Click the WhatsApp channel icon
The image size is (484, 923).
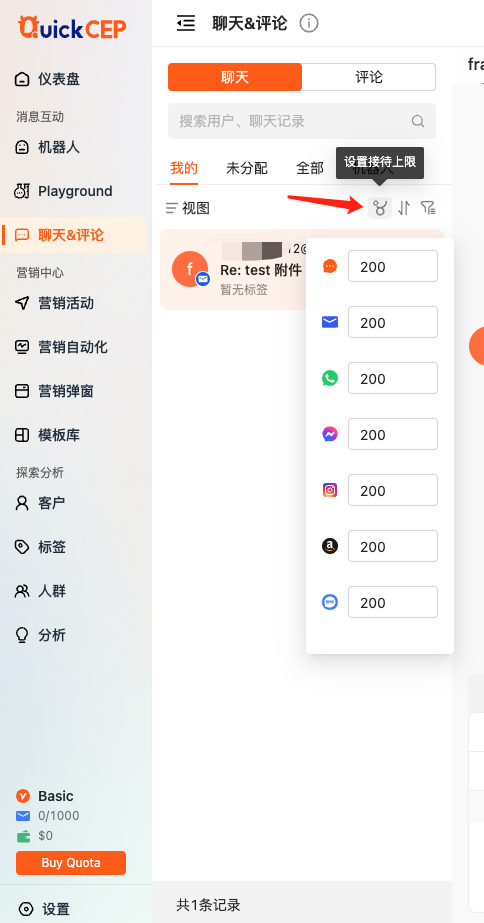[x=330, y=378]
